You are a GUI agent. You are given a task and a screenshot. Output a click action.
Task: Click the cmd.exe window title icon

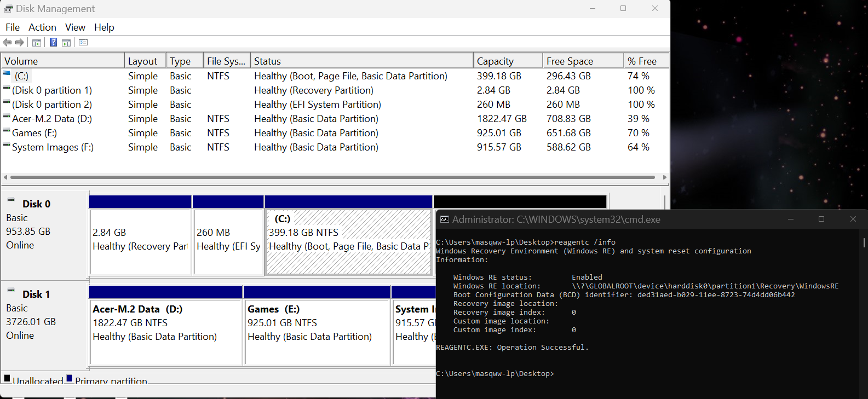click(445, 219)
